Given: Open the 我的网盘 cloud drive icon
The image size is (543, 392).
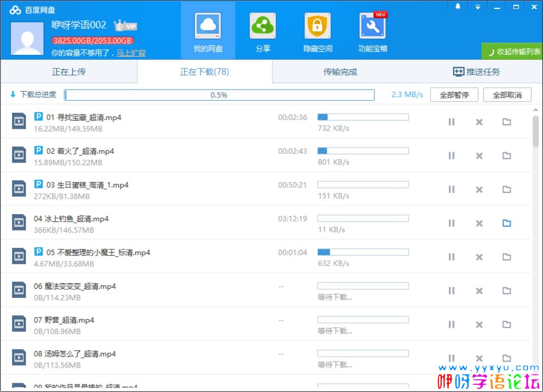Looking at the screenshot, I should [x=208, y=27].
